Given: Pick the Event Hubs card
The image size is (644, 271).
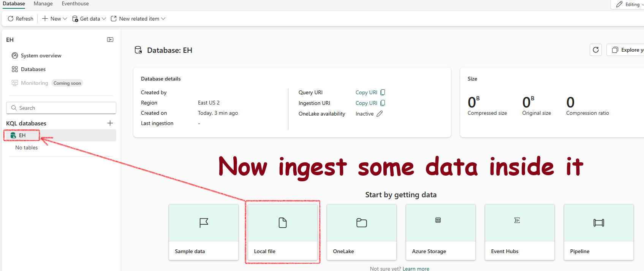Looking at the screenshot, I should (520, 232).
